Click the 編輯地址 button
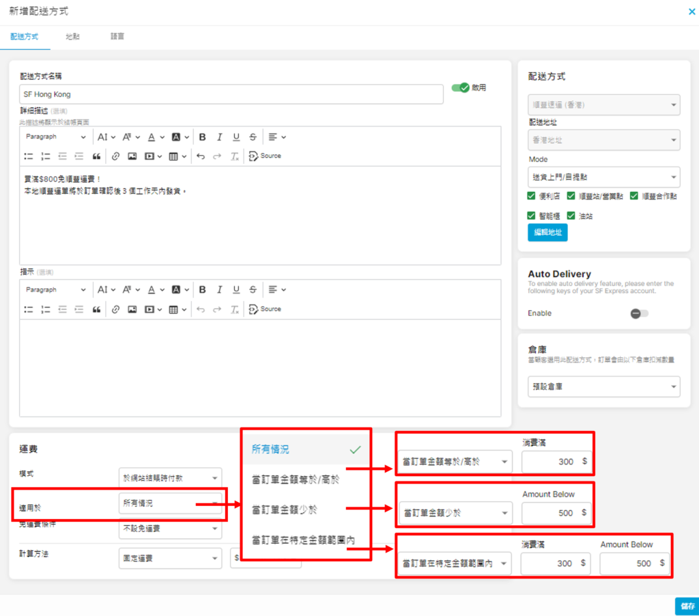699x616 pixels. [547, 232]
